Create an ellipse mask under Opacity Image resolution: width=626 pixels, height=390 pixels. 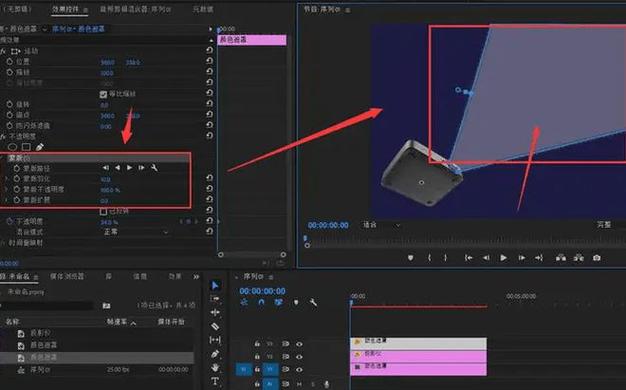coord(12,147)
